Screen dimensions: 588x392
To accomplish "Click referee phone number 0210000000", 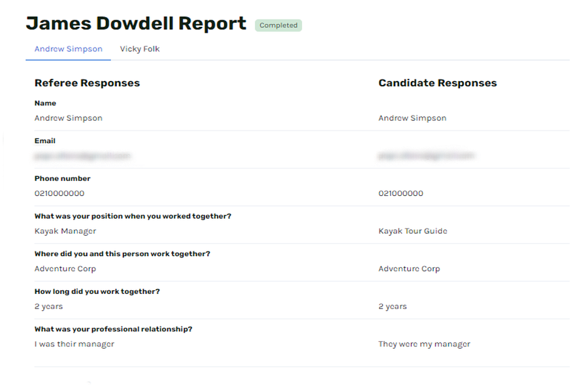I will [x=59, y=193].
